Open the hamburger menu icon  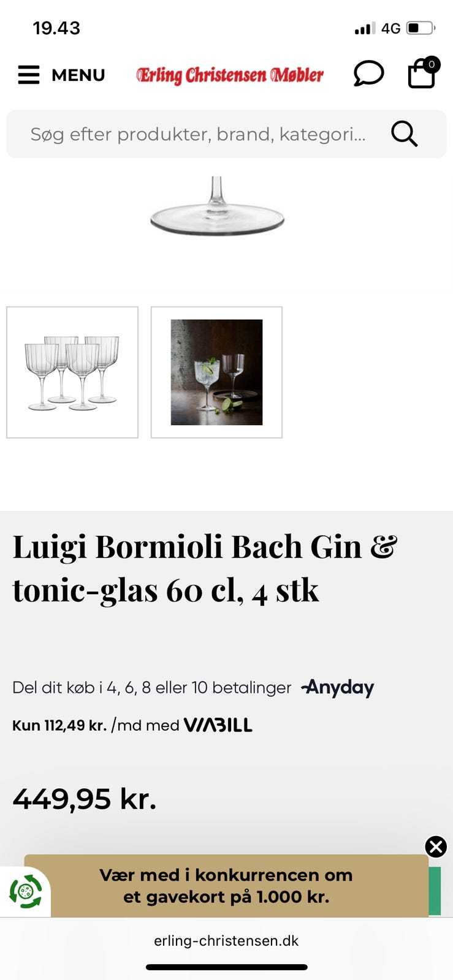click(29, 75)
